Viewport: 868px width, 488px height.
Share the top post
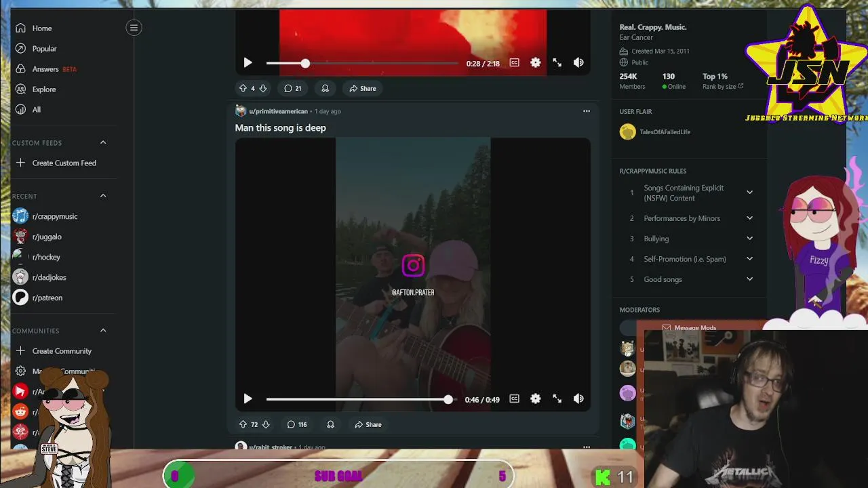362,88
